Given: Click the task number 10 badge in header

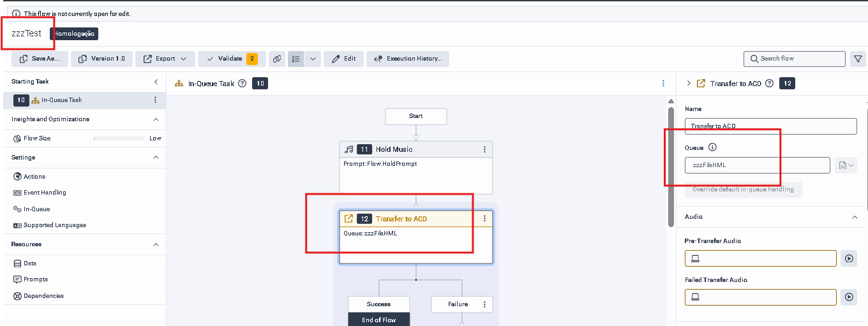Looking at the screenshot, I should coord(260,84).
